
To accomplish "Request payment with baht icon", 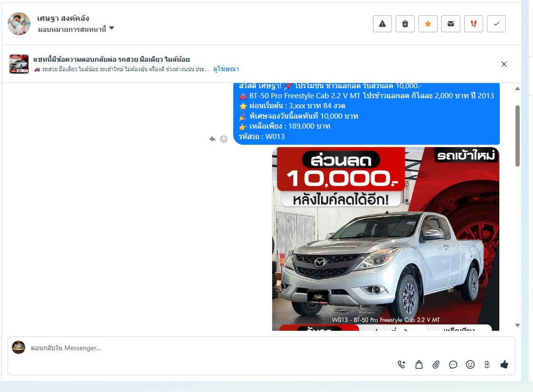I will coord(487,364).
